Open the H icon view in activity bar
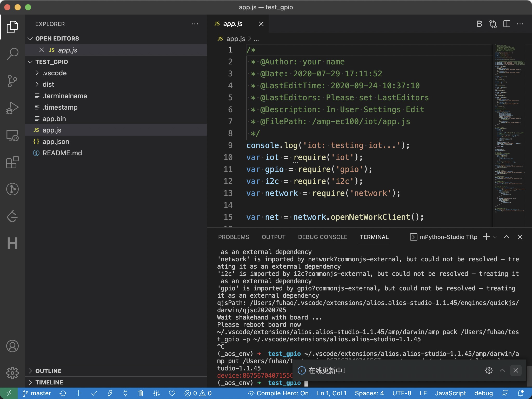532x399 pixels. pos(12,243)
